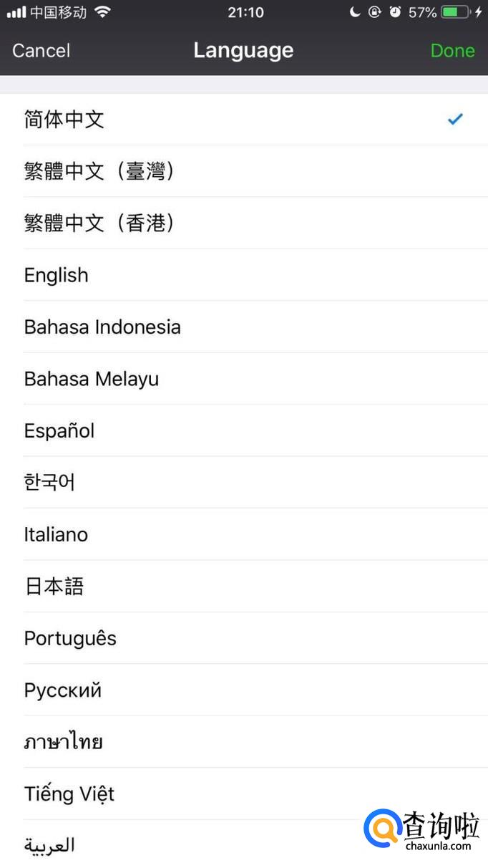Tap the alarm clock status icon
This screenshot has height=868, width=488.
click(395, 13)
